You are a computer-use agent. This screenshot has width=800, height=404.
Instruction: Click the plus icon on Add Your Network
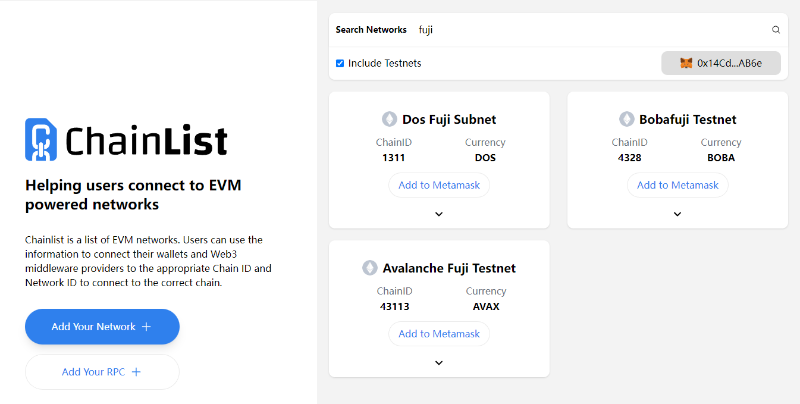click(x=146, y=327)
